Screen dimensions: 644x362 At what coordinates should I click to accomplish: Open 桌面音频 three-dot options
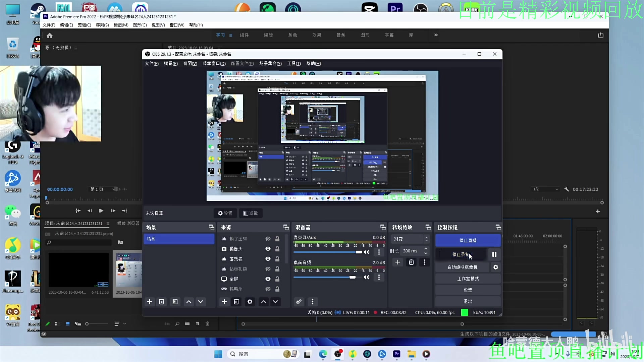point(379,277)
